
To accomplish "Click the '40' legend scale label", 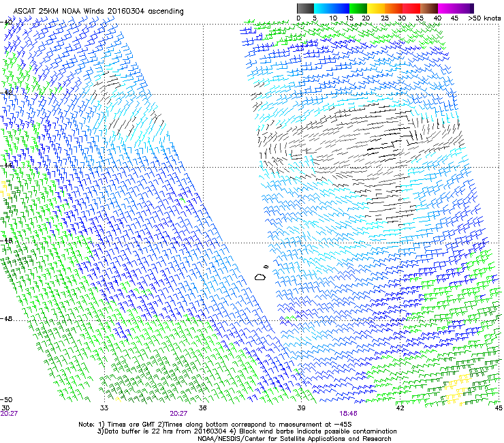I will coord(437,18).
